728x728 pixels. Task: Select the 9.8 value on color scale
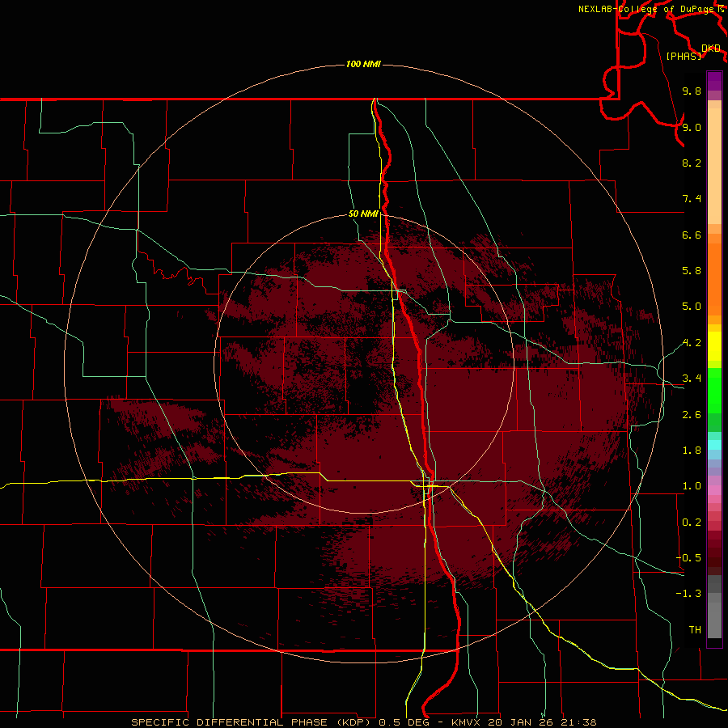point(692,91)
